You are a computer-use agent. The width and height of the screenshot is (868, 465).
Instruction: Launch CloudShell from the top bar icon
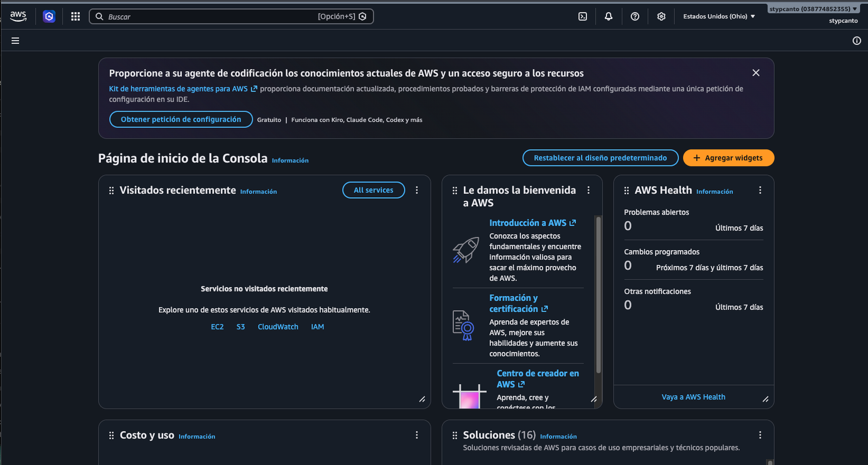[583, 16]
